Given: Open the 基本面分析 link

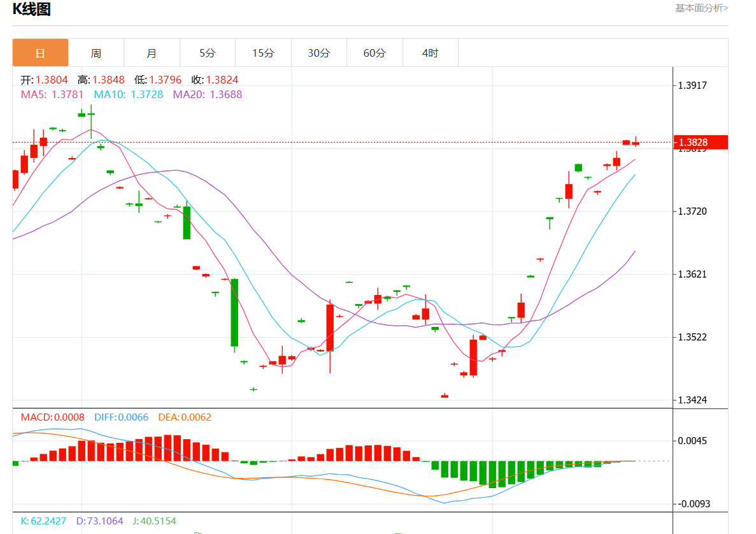Looking at the screenshot, I should pyautogui.click(x=701, y=8).
